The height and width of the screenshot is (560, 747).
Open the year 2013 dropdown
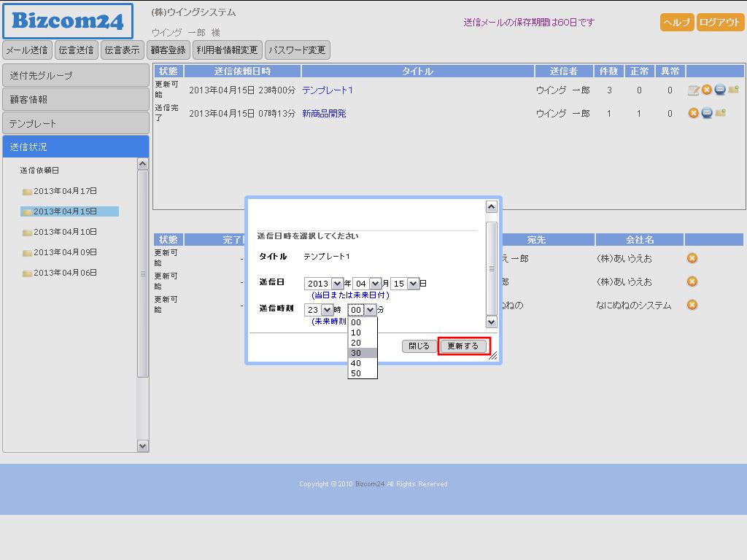[x=337, y=284]
